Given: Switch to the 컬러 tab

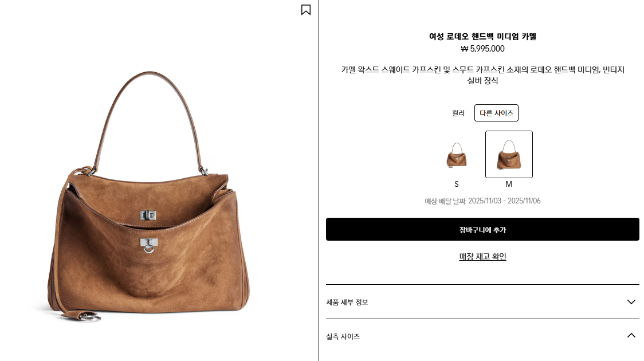Looking at the screenshot, I should (458, 113).
